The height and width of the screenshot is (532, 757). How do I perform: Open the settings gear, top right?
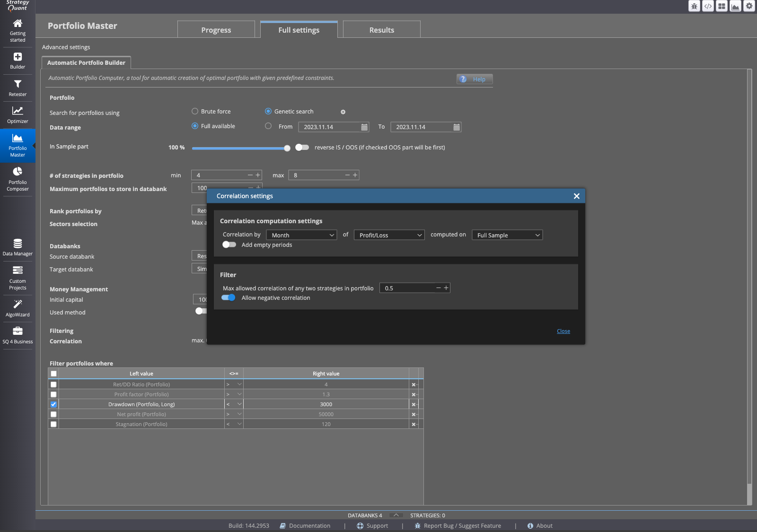coord(749,6)
